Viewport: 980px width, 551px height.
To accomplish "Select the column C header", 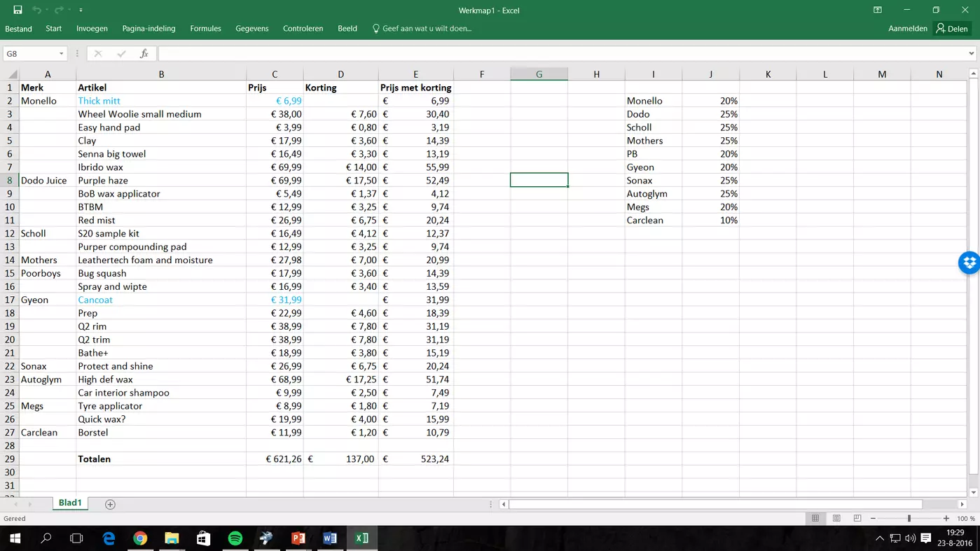I will pyautogui.click(x=275, y=74).
